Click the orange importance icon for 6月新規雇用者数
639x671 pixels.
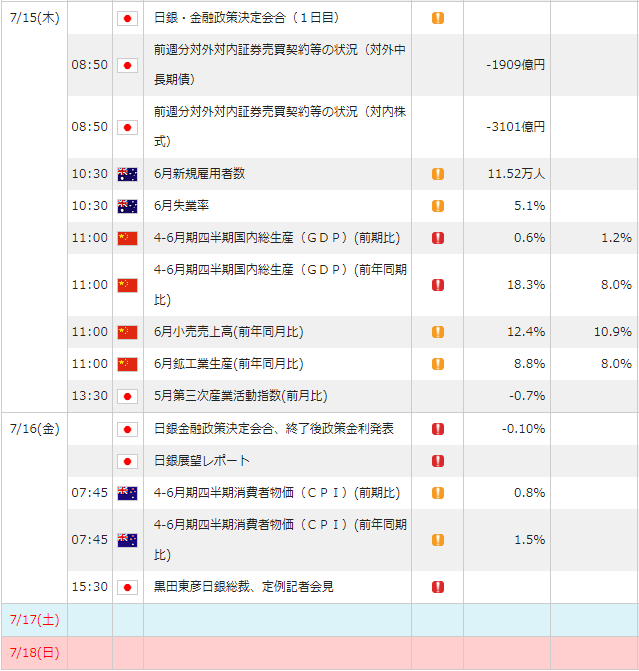click(438, 174)
